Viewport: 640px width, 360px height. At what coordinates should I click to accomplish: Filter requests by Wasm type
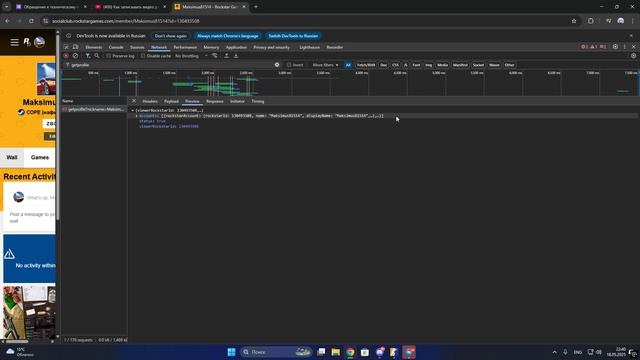click(x=494, y=65)
